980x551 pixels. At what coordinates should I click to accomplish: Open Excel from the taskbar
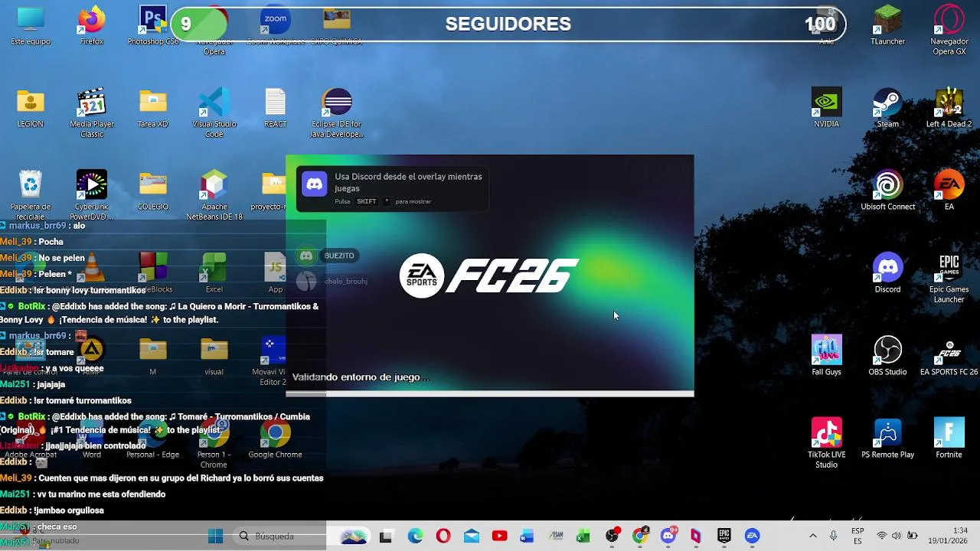[x=583, y=536]
